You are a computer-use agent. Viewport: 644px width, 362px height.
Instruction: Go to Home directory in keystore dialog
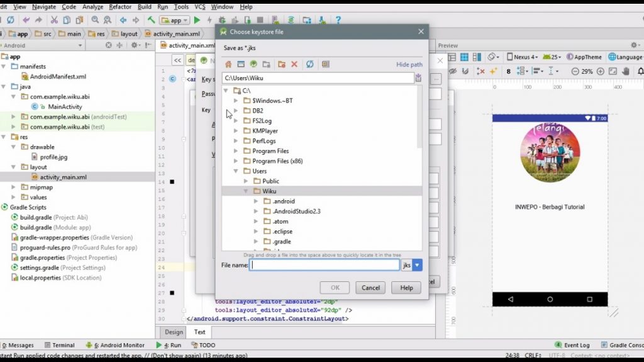tap(228, 64)
